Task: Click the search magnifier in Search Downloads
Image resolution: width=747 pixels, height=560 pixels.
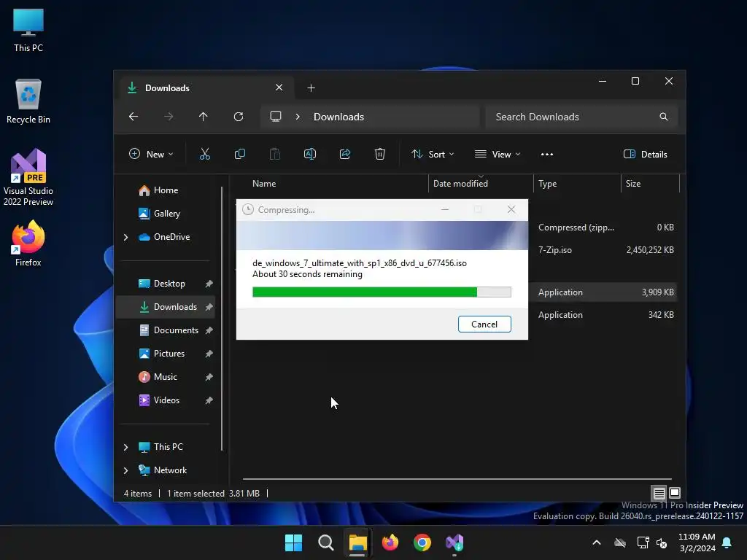Action: click(664, 117)
